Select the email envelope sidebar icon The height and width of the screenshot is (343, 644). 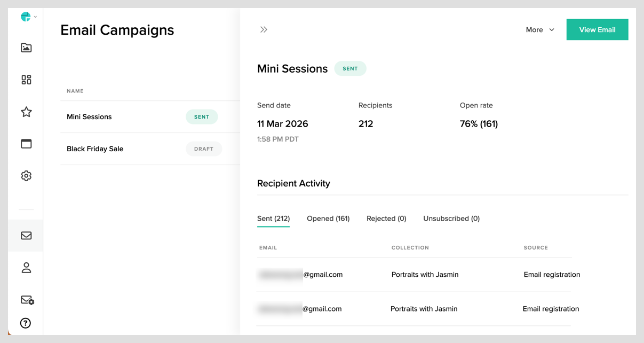point(26,236)
